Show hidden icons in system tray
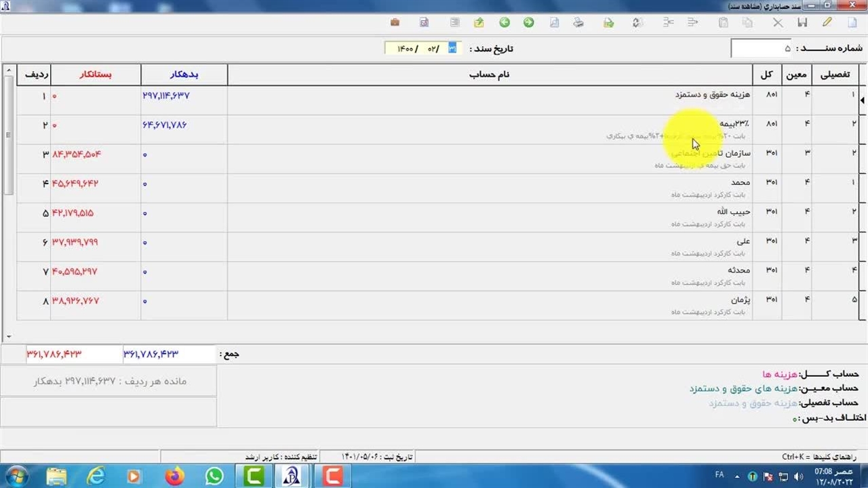Screen dimensions: 868x488 click(737, 476)
